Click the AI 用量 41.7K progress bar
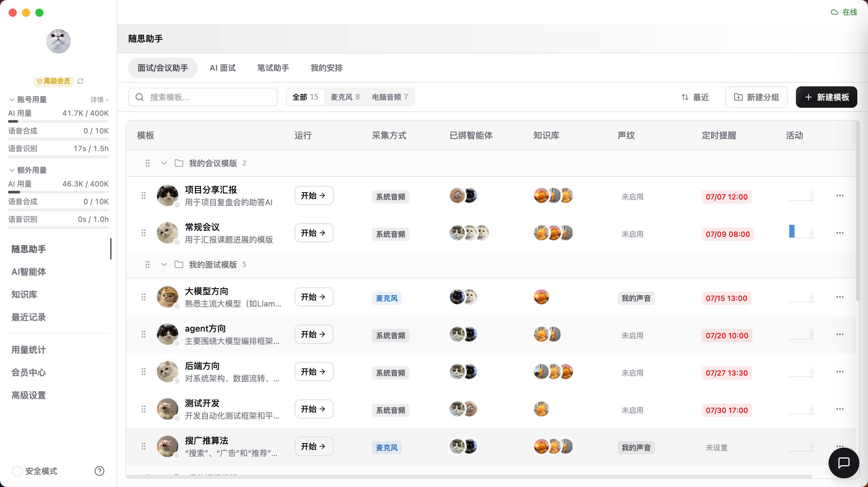868x487 pixels. 58,121
